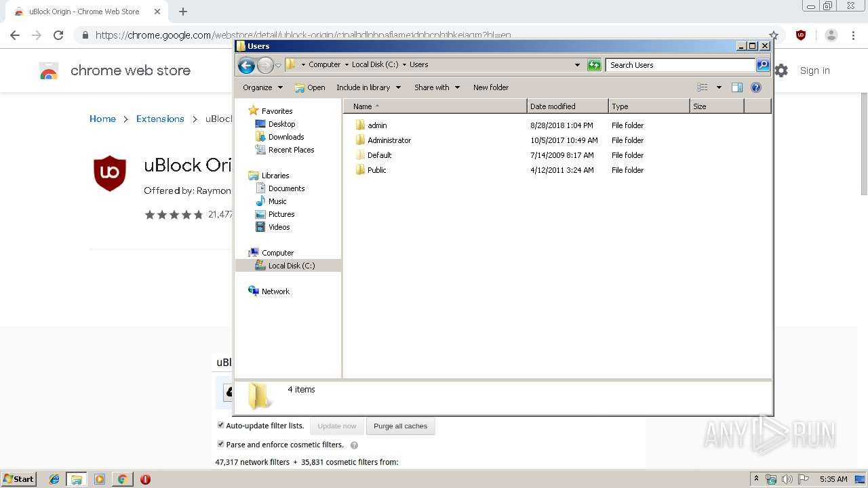
Task: Sort by the Date modified column header
Action: [x=568, y=106]
